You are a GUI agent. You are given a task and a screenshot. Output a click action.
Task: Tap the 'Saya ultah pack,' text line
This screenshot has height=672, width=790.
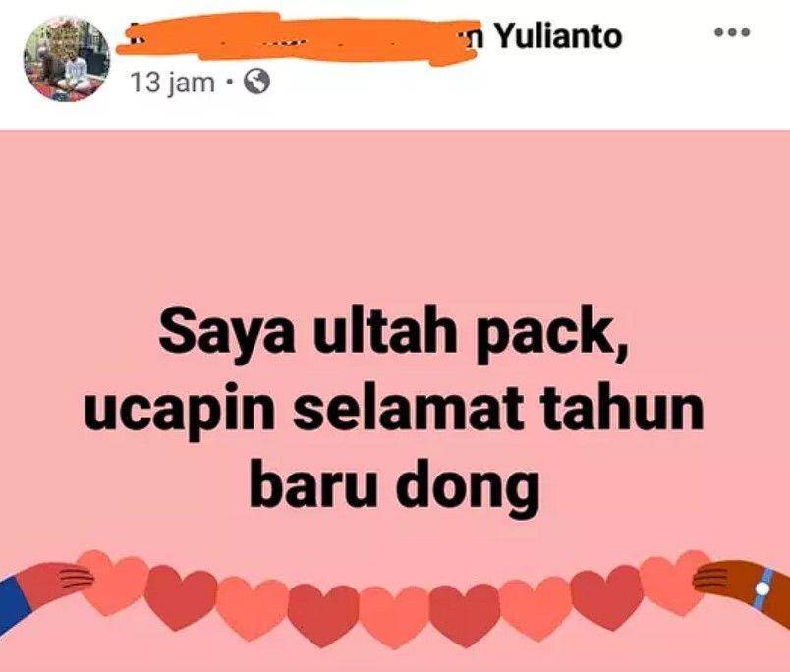[394, 335]
